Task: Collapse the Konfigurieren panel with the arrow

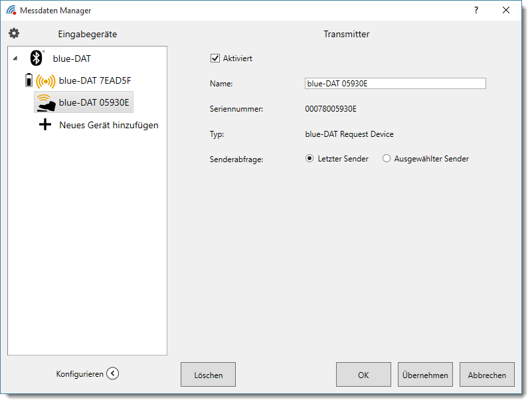Action: coord(113,373)
